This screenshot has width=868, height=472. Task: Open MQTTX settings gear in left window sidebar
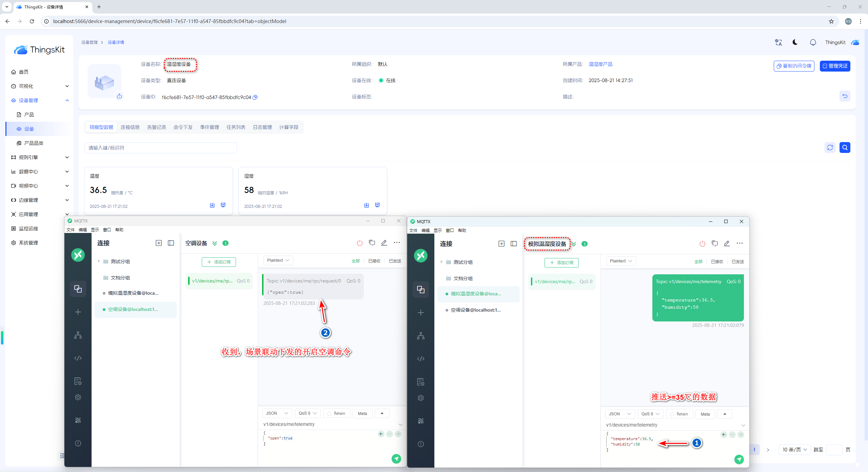[x=78, y=397]
